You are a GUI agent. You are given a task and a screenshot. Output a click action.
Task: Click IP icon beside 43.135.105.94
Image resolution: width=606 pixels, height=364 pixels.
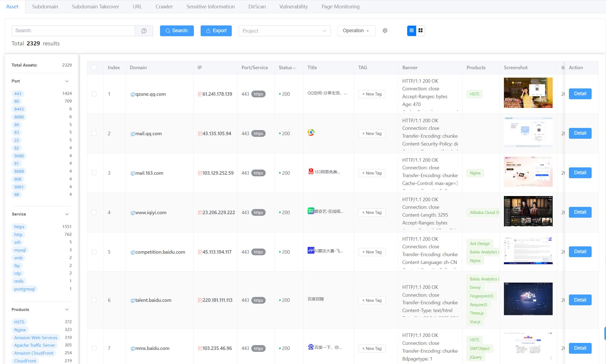tap(200, 134)
